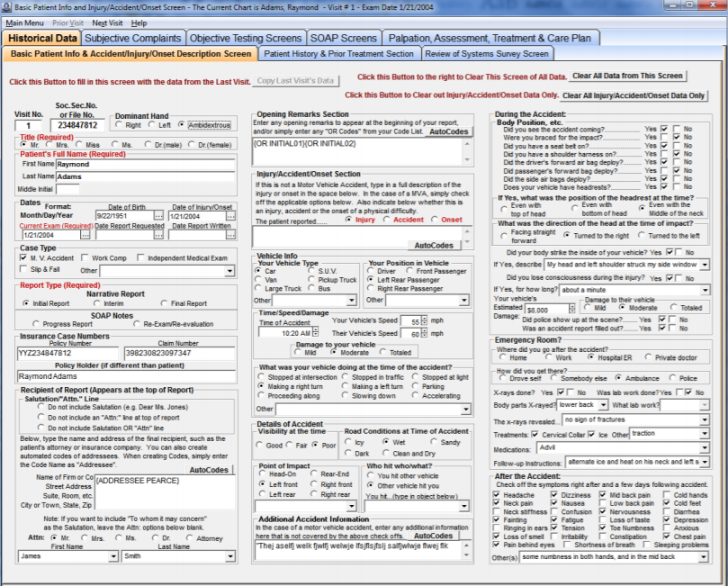This screenshot has width=728, height=586.
Task: Open the Date of Birth calendar picker
Action: point(158,216)
